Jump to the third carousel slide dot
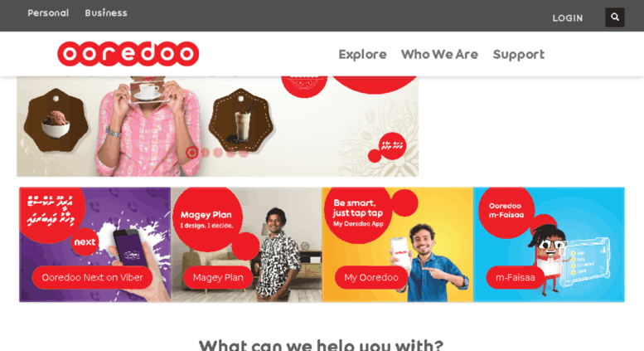The image size is (644, 351). point(218,153)
